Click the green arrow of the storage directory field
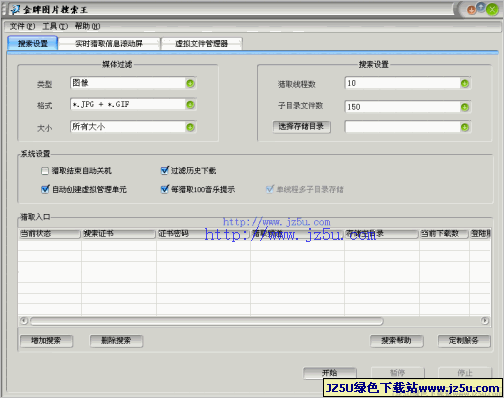Viewport: 504px width, 398px height. 465,127
